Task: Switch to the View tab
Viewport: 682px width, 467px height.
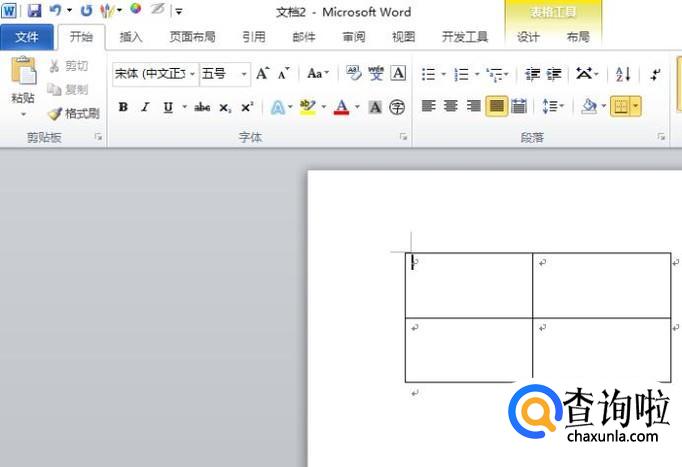Action: click(x=404, y=37)
